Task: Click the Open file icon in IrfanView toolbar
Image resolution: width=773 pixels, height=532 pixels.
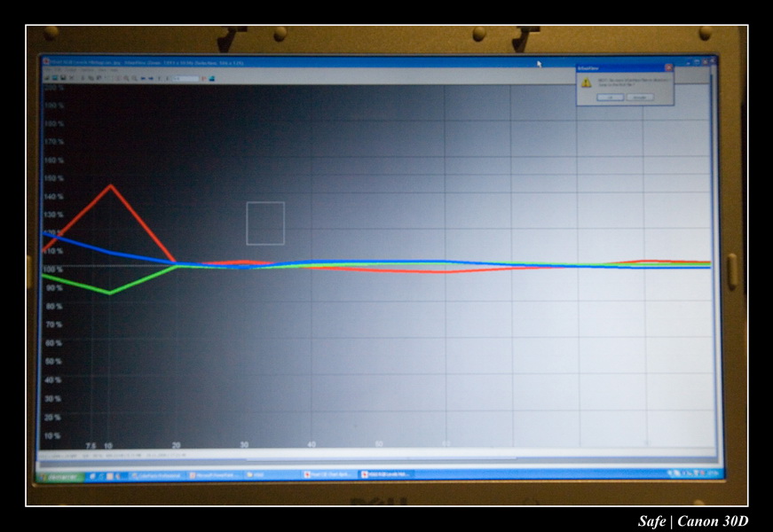Action: [x=47, y=78]
